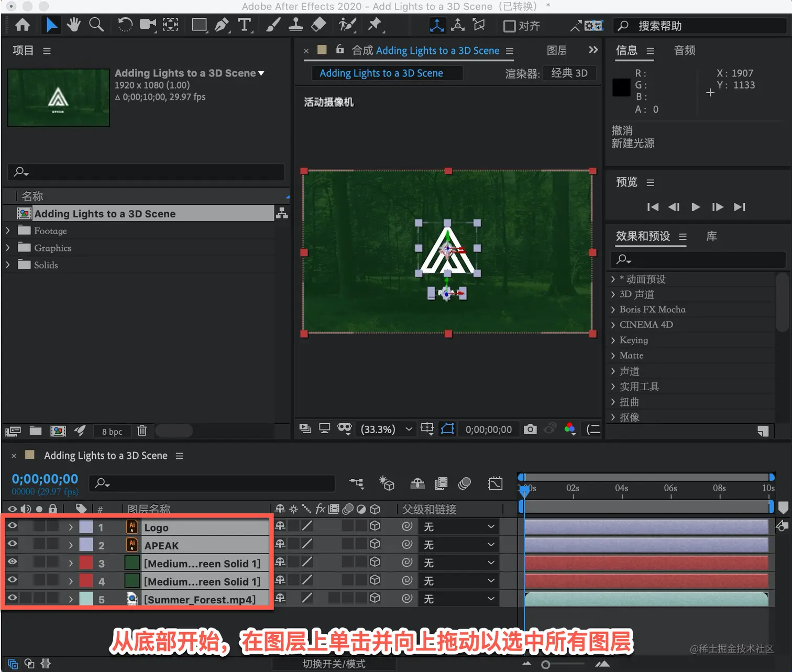The height and width of the screenshot is (672, 792).
Task: Select the Type tool
Action: click(x=245, y=25)
